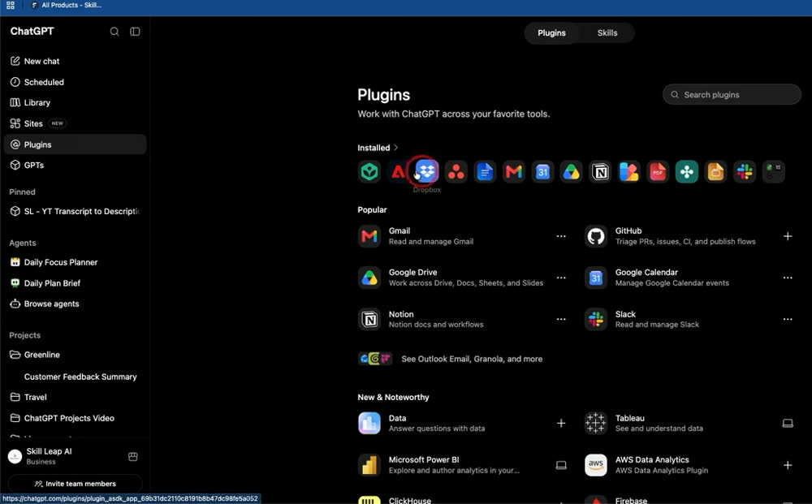This screenshot has width=812, height=504.
Task: Click the GitHub logo in Popular list
Action: 596,236
